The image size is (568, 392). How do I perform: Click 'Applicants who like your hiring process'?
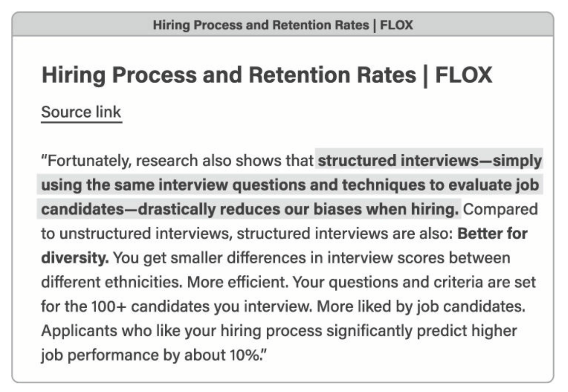(181, 331)
